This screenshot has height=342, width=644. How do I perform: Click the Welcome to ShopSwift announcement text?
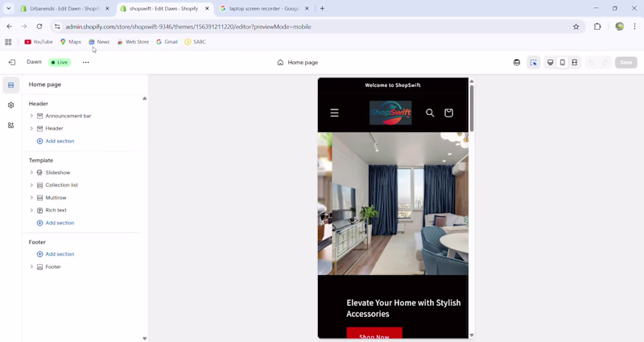click(x=393, y=85)
